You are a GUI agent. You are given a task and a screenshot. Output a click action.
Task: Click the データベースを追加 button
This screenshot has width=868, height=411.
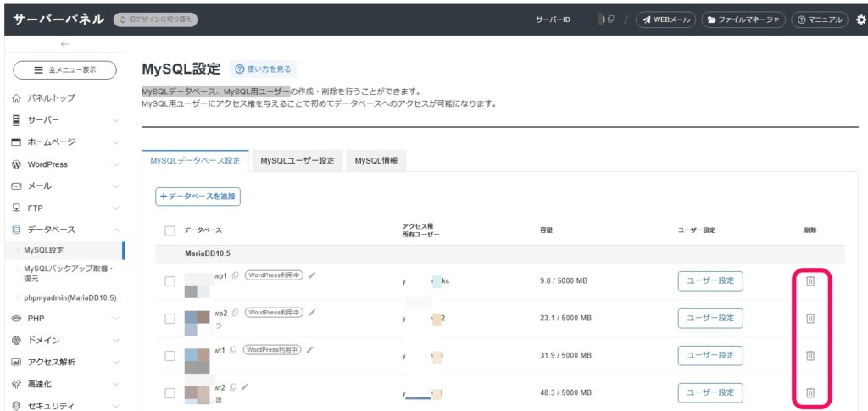198,197
